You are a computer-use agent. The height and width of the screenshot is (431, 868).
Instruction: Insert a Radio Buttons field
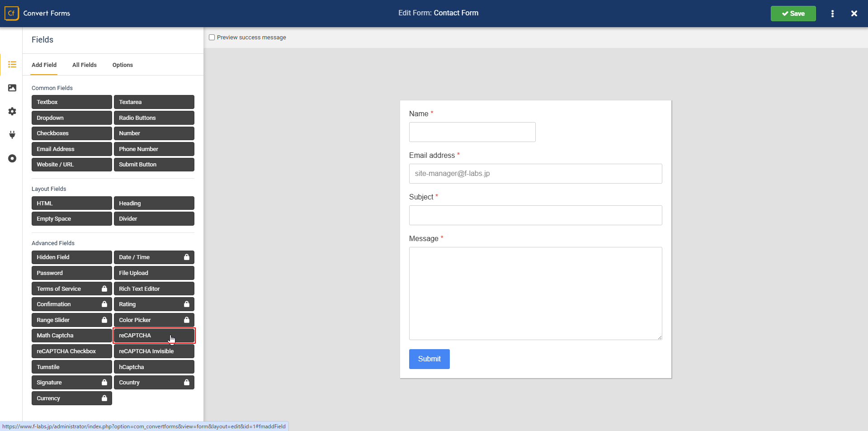tap(154, 118)
